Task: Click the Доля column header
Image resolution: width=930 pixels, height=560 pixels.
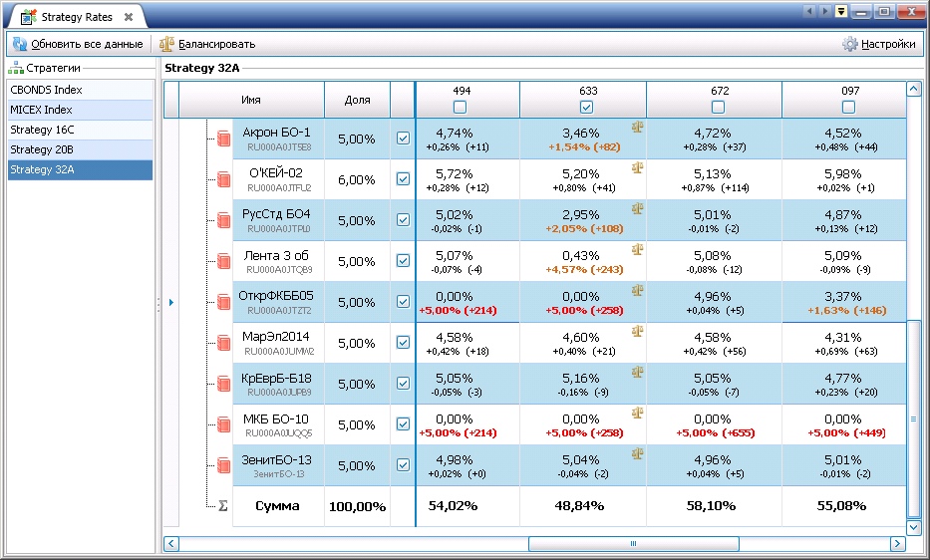Action: [x=357, y=100]
